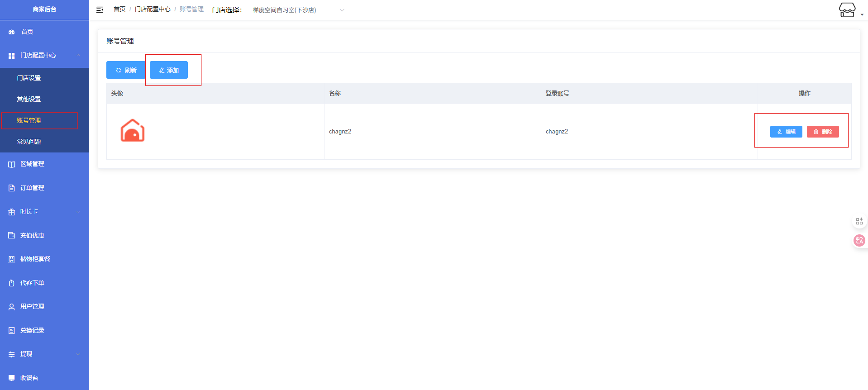Click the monitor icon beside 收银台

click(12, 378)
